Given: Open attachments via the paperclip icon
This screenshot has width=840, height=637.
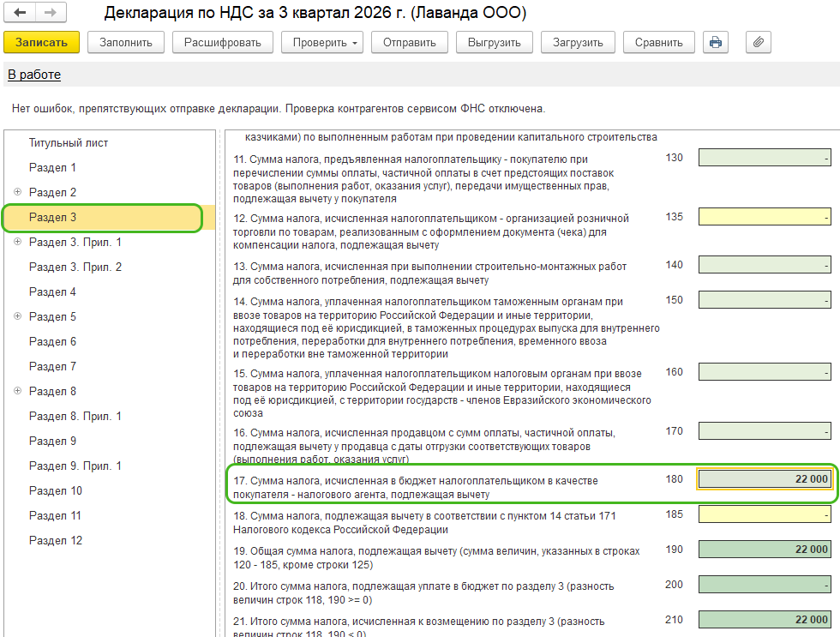Looking at the screenshot, I should click(x=758, y=42).
